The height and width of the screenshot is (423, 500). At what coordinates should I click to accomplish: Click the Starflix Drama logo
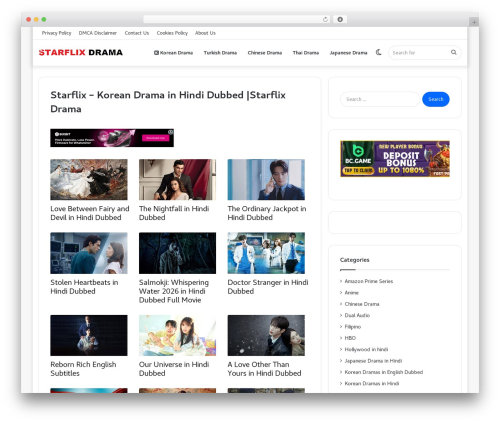81,52
